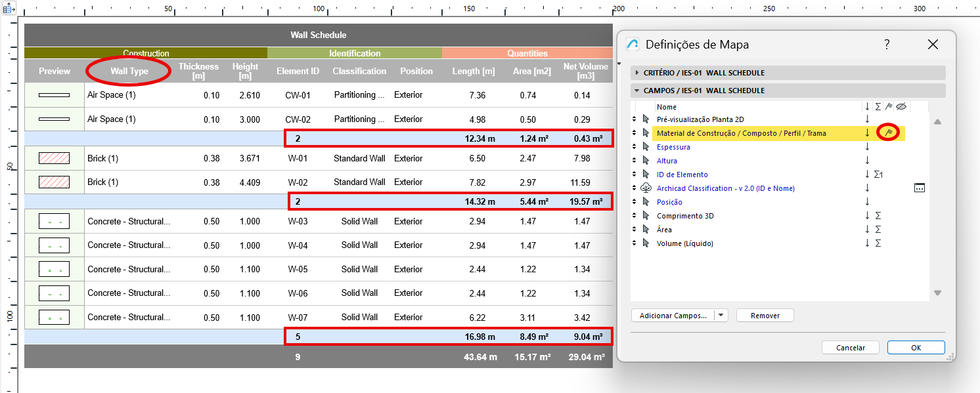Click the pointer icon beside Altura field

(x=646, y=161)
